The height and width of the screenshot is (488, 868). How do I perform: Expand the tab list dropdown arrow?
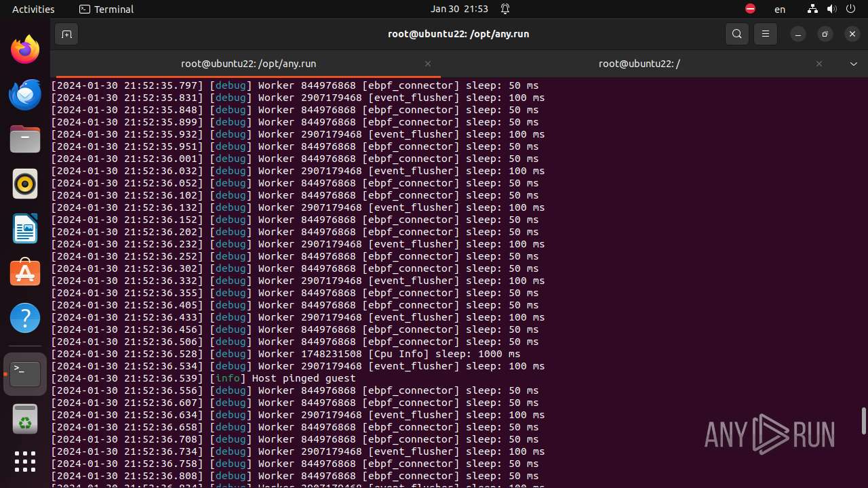click(x=854, y=64)
